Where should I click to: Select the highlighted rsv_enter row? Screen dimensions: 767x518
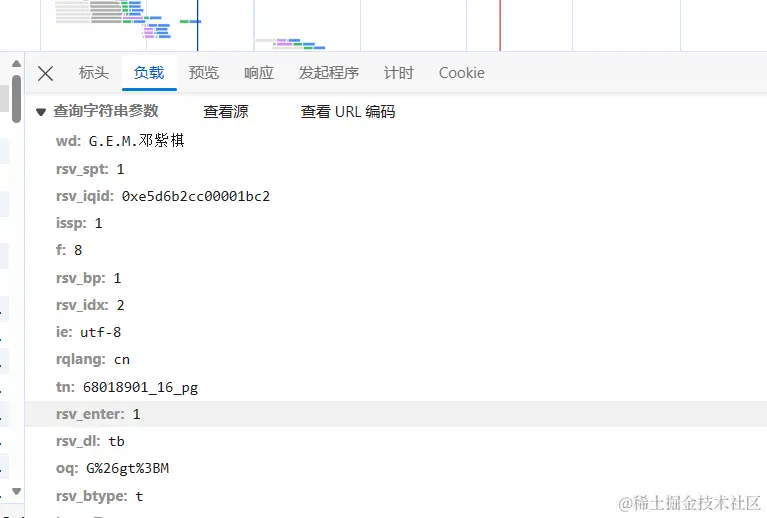coord(396,414)
